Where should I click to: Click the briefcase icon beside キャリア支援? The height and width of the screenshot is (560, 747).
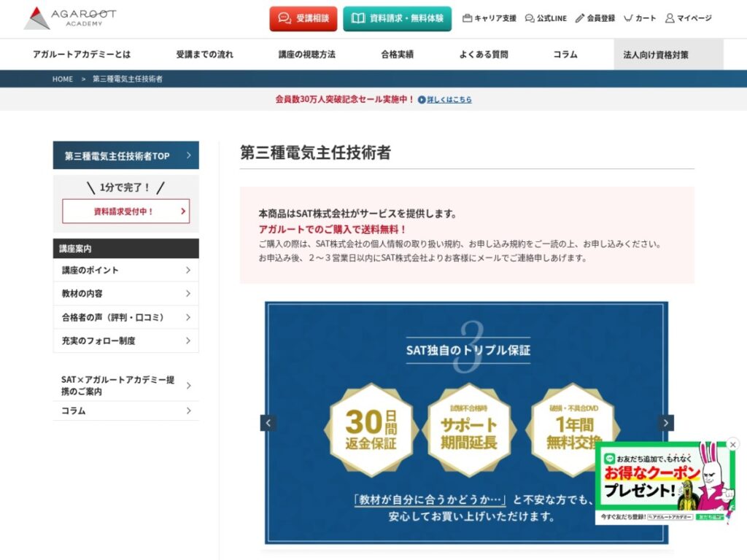(x=467, y=18)
